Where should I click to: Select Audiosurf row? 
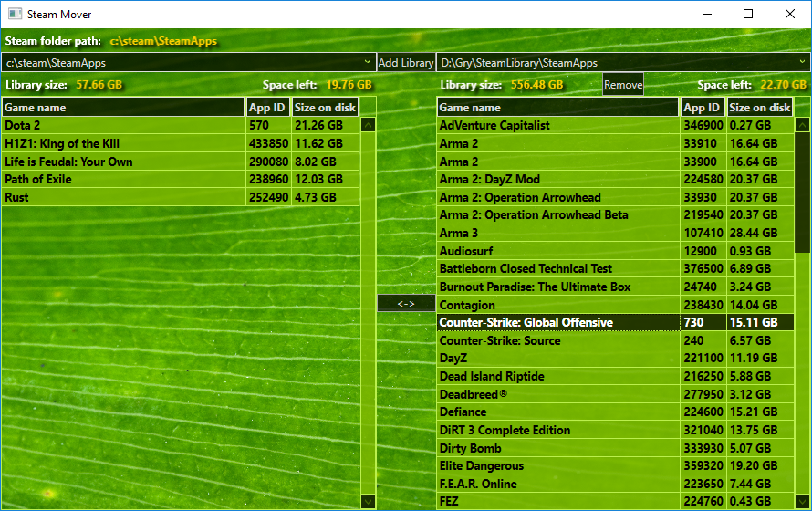[x=615, y=251]
